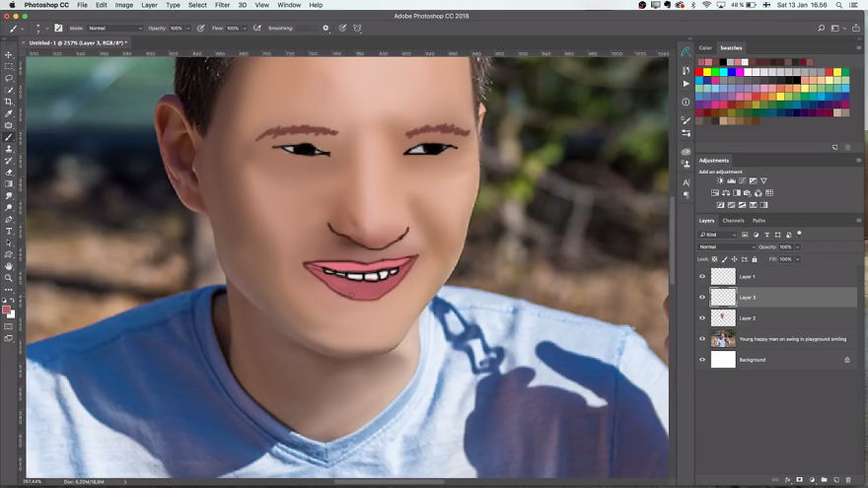Open the Filter menu

click(222, 5)
